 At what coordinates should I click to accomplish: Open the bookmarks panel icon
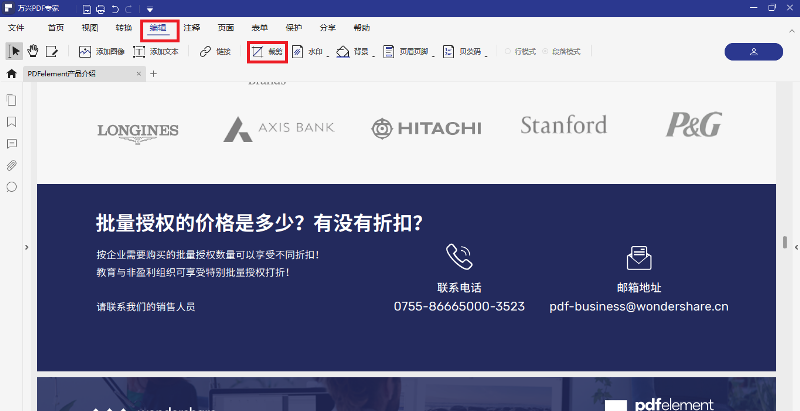[x=11, y=122]
